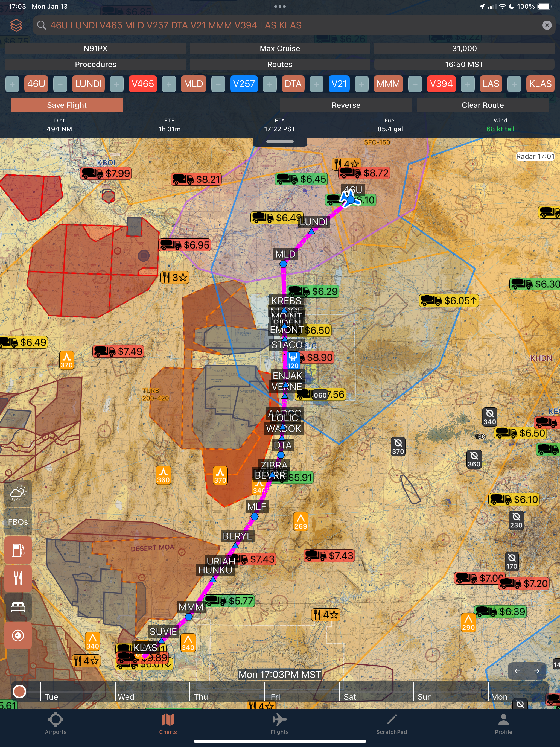Tap the 230 negative PIREP marker
Screen dimensions: 560x747
(x=516, y=520)
